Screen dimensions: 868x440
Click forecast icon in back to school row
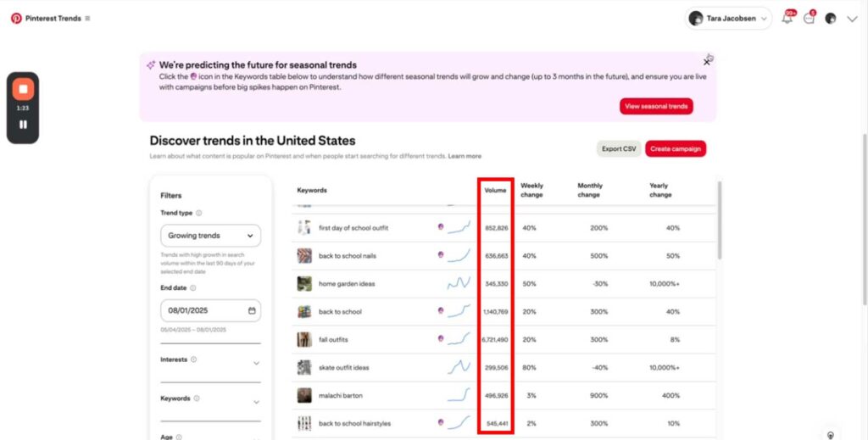[x=441, y=310]
